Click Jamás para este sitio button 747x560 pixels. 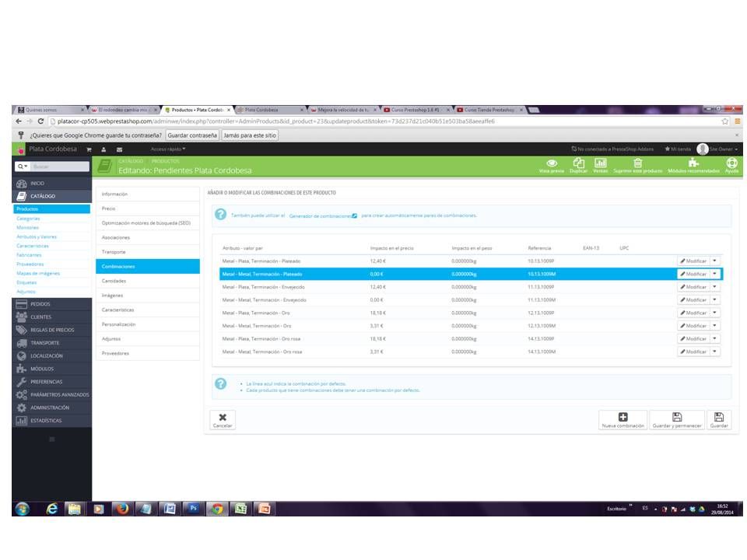coord(250,135)
